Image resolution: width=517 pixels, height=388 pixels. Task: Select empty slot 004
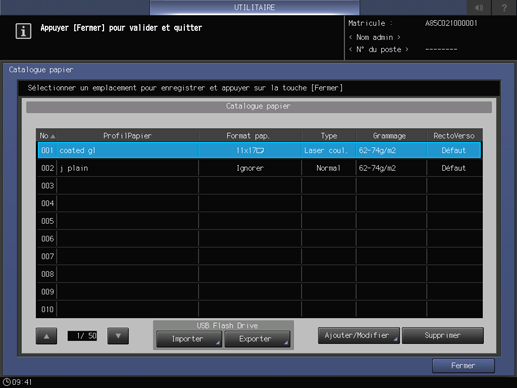259,203
